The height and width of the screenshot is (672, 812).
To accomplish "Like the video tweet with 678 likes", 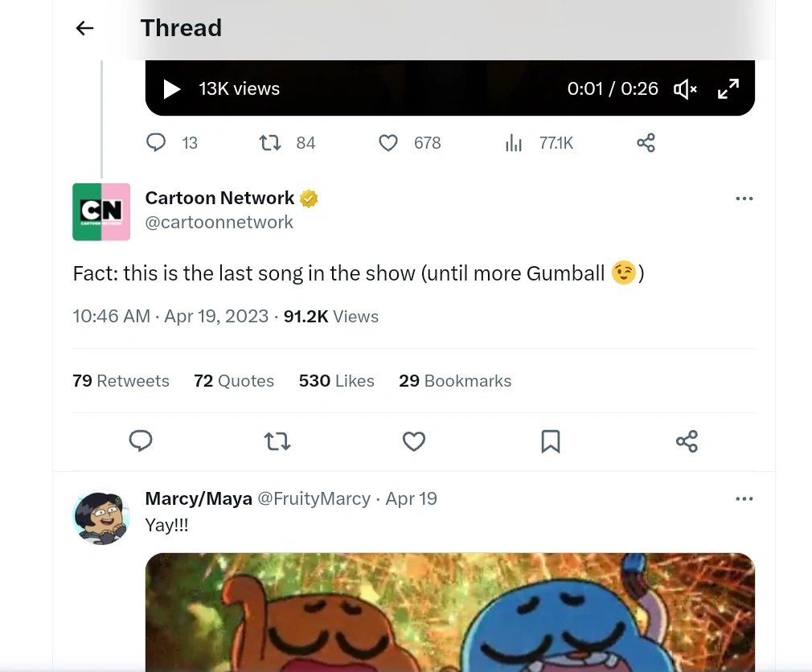I will [x=388, y=143].
